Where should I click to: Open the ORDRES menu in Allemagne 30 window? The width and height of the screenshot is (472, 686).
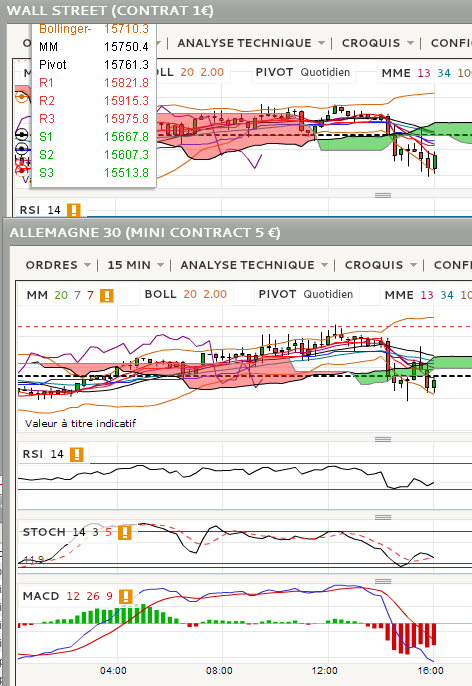pyautogui.click(x=58, y=265)
